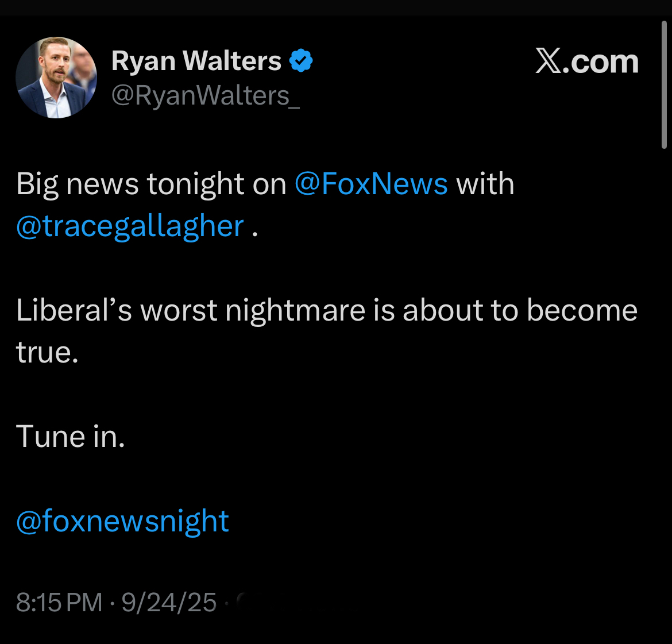Open Ryan Walters' profile picture
Image resolution: width=672 pixels, height=644 pixels.
point(56,78)
